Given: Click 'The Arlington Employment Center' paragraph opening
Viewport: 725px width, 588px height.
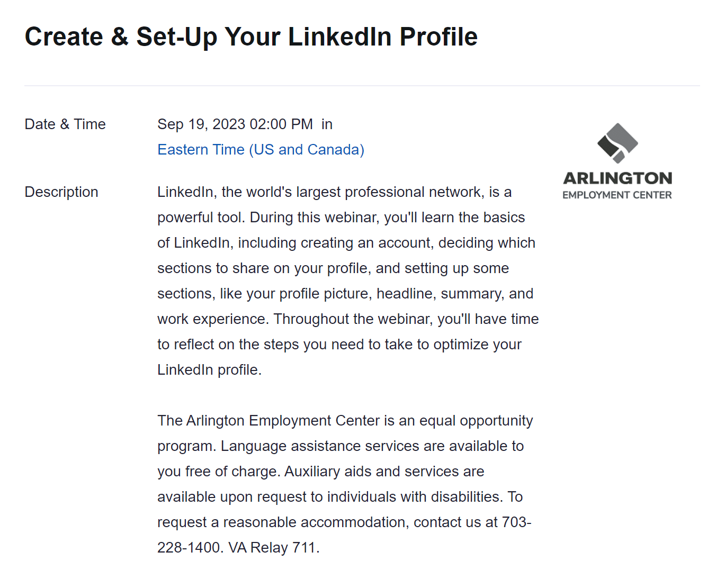Looking at the screenshot, I should pos(268,421).
